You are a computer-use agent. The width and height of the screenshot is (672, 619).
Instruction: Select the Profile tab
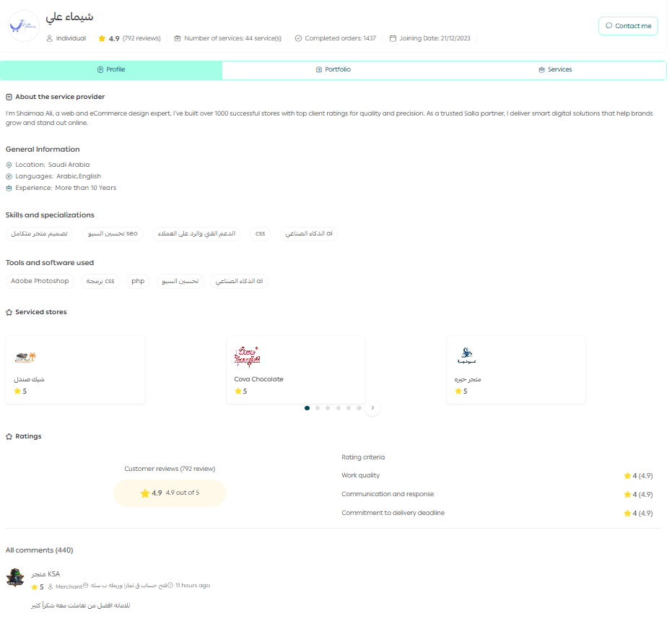tap(111, 70)
